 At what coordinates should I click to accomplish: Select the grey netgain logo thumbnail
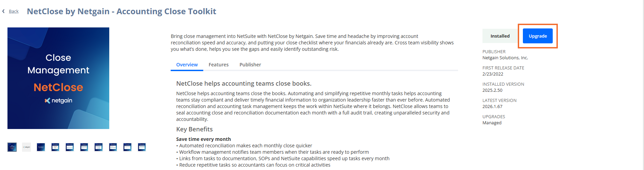pos(26,147)
